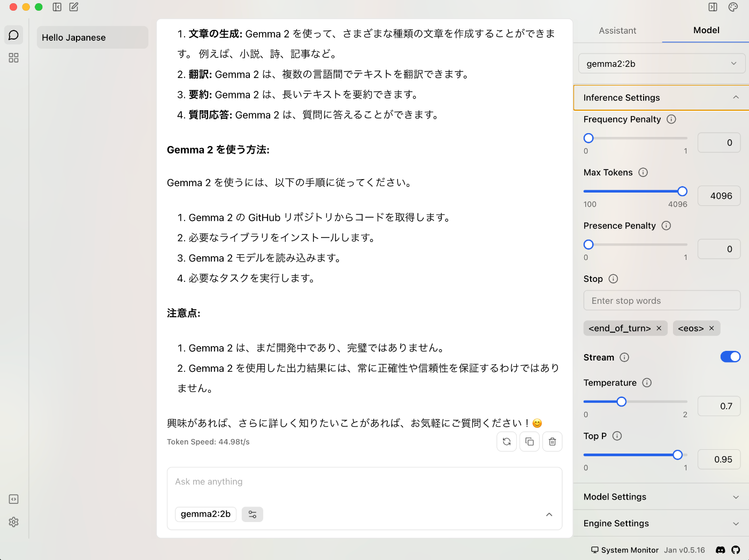Viewport: 749px width, 560px height.
Task: Show Top P info icon
Action: click(x=617, y=436)
